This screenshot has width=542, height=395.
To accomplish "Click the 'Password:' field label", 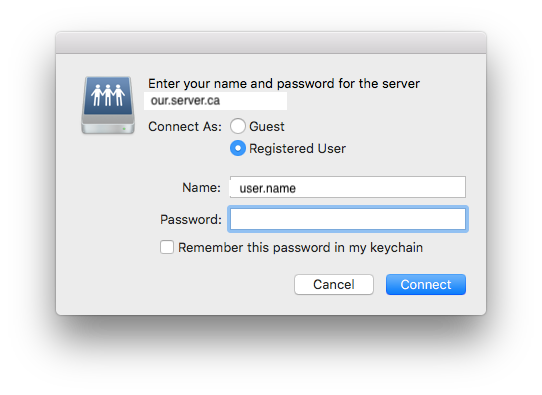I will point(191,219).
